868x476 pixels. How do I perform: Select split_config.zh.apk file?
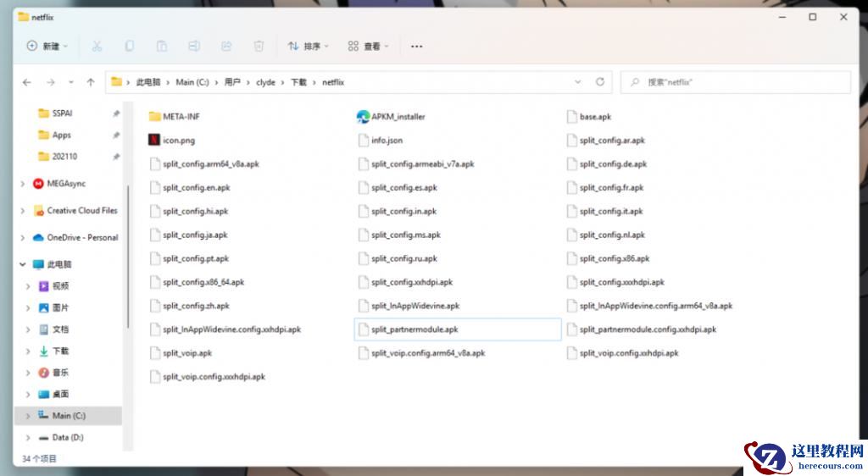[189, 306]
